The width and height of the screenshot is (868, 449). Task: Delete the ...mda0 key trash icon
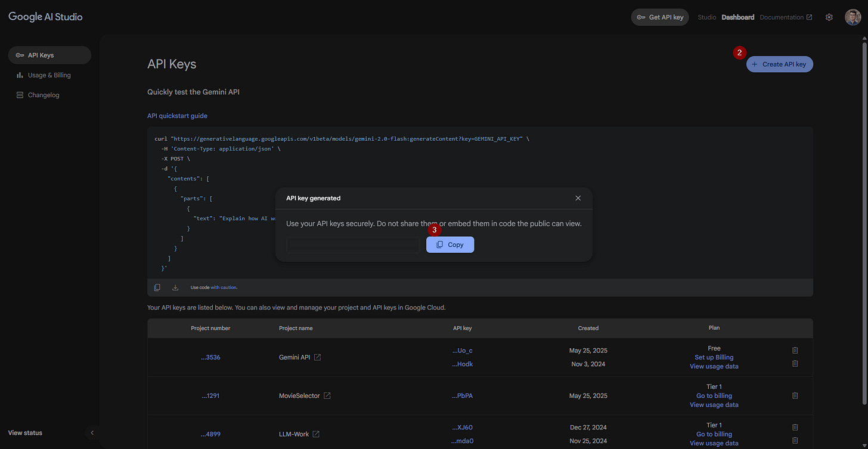[x=795, y=441]
